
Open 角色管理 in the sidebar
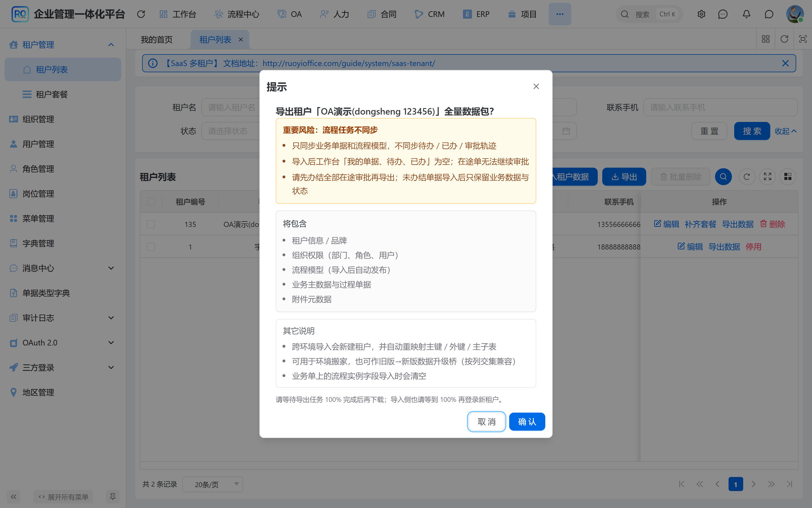tap(63, 169)
